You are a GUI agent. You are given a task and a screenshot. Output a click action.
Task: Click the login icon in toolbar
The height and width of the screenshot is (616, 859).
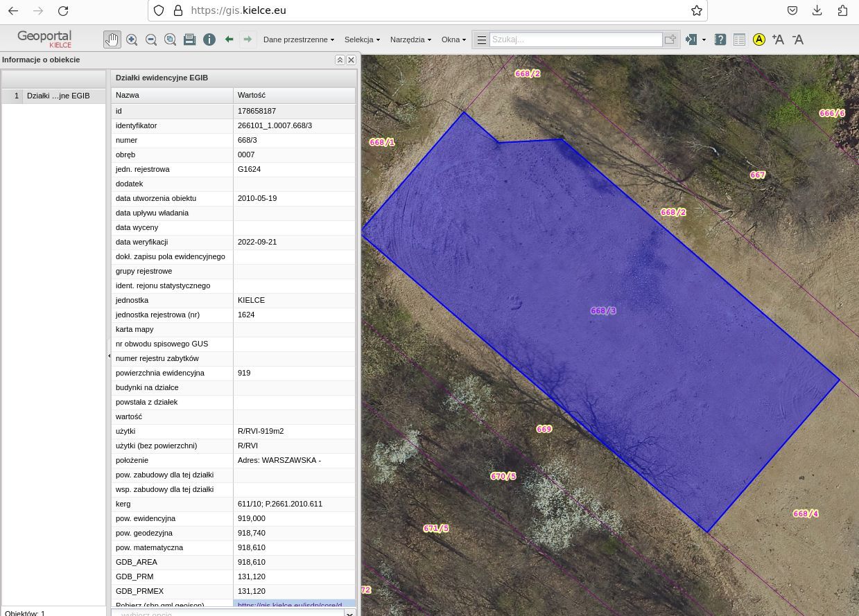(x=691, y=39)
